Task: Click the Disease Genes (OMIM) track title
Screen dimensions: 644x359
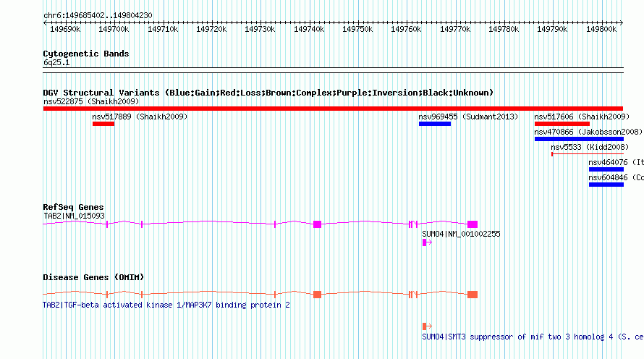Action: [x=93, y=277]
